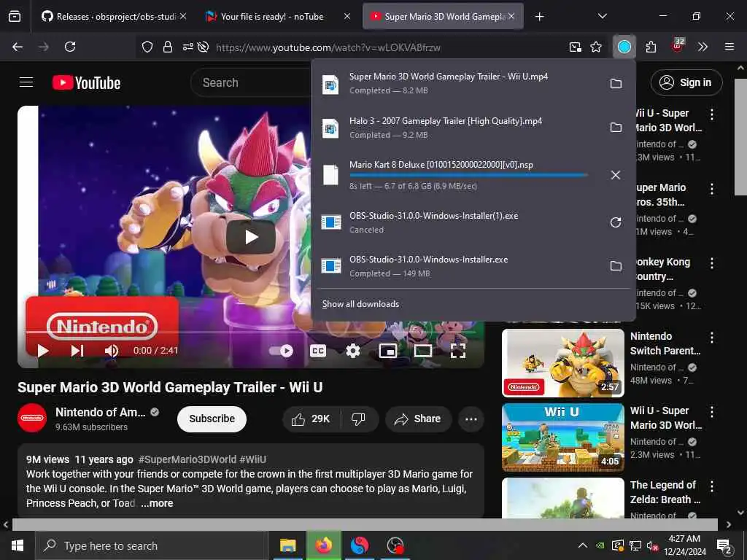Go back to the previous page
The height and width of the screenshot is (560, 747).
coord(18,47)
